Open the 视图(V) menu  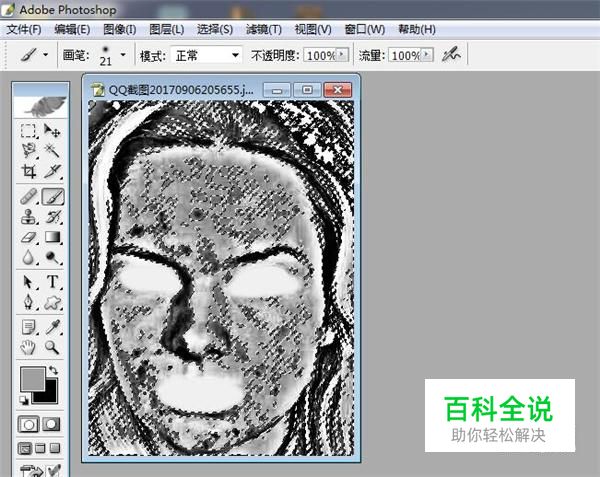tap(313, 29)
